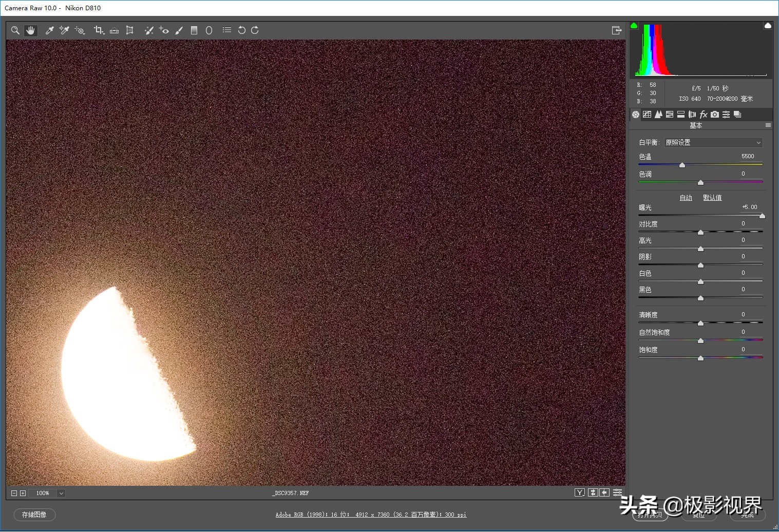Click the 曝光 exposure slider handle
Image resolution: width=779 pixels, height=532 pixels.
click(762, 216)
